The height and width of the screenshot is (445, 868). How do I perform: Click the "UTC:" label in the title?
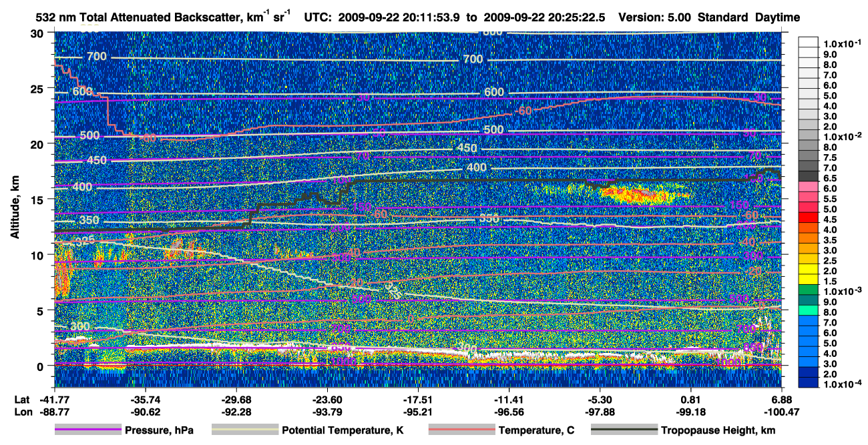point(318,18)
